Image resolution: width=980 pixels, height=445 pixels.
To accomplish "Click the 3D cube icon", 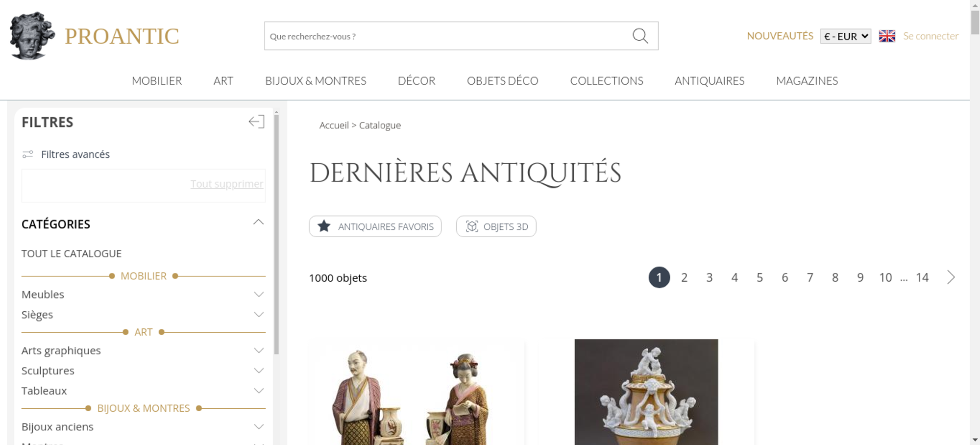I will 471,226.
